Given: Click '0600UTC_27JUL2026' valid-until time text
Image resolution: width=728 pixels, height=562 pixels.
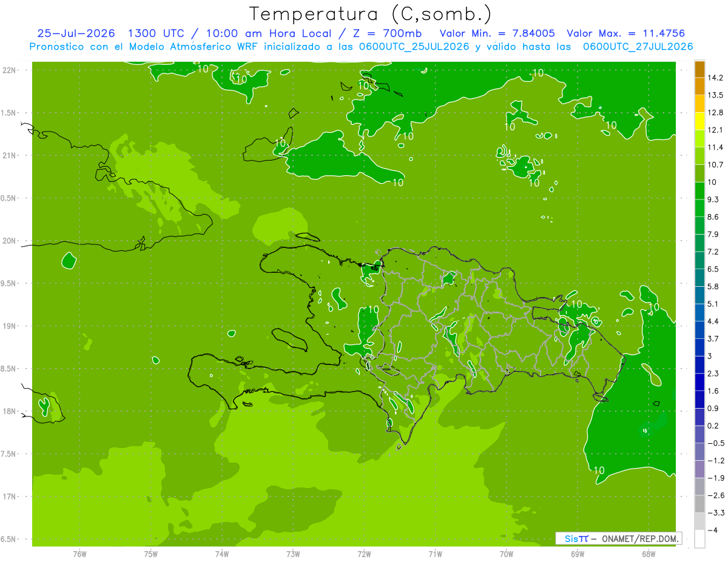Looking at the screenshot, I should click(638, 47).
